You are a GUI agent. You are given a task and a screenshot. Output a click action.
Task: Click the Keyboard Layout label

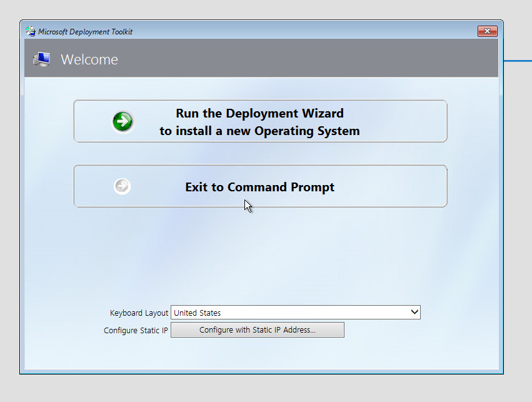click(138, 313)
